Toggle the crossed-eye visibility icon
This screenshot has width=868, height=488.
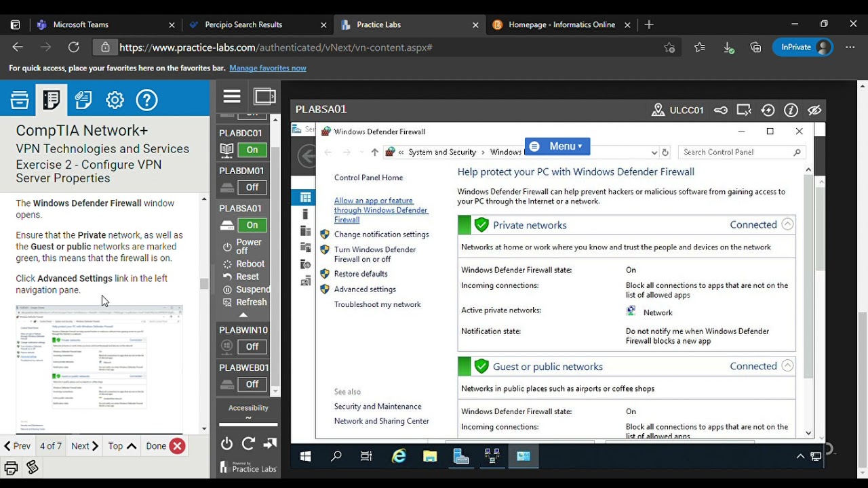[814, 110]
